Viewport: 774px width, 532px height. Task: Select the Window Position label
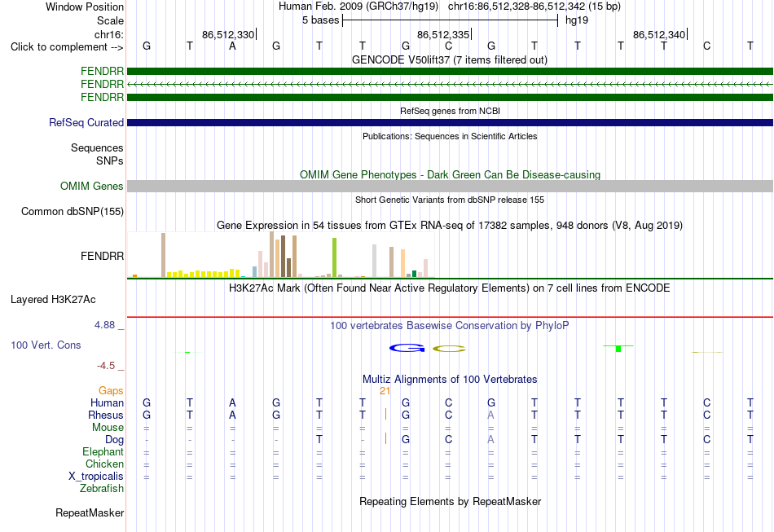point(85,7)
